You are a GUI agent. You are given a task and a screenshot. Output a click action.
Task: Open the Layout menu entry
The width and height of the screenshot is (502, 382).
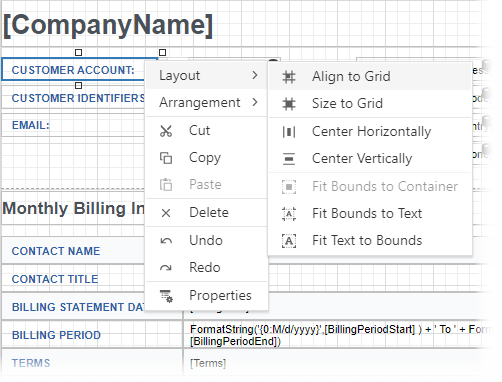coord(206,75)
